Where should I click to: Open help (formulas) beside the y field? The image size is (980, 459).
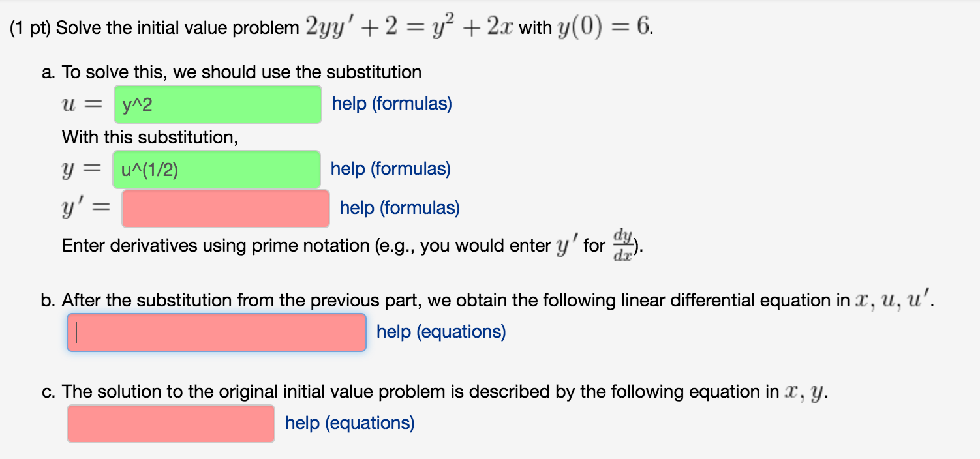390,169
